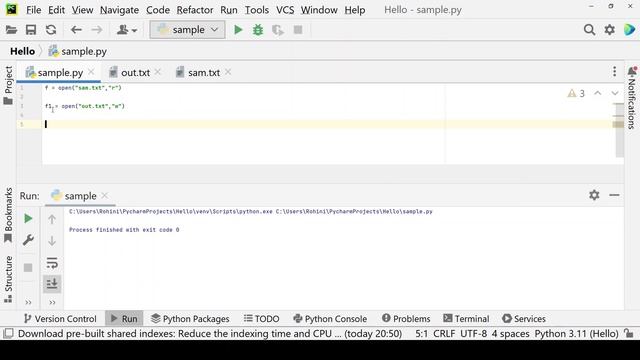Open the Version Control tool window

point(60,319)
